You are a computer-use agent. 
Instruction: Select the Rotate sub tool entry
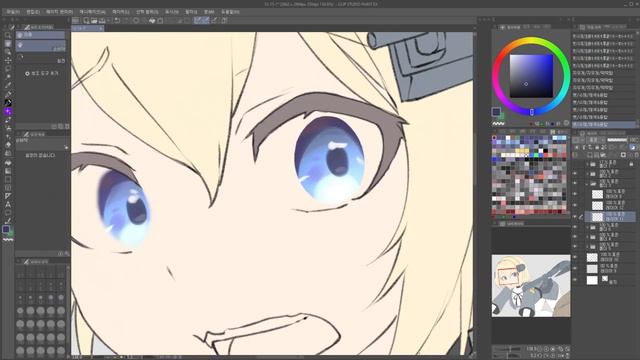[40, 60]
